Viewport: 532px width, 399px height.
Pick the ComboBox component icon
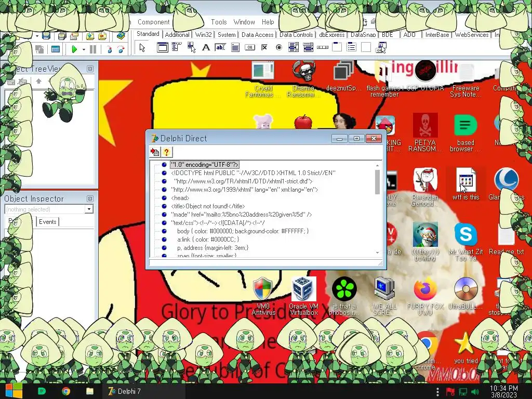308,47
